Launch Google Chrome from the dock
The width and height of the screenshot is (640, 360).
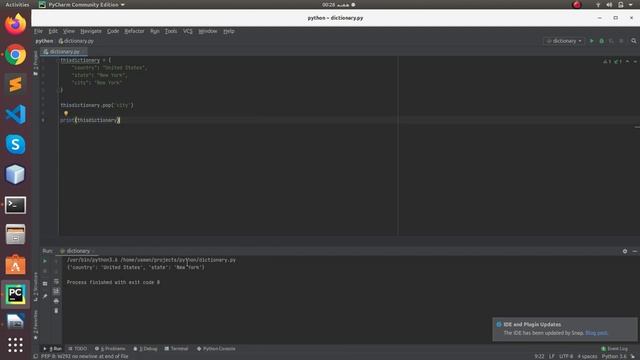16,54
